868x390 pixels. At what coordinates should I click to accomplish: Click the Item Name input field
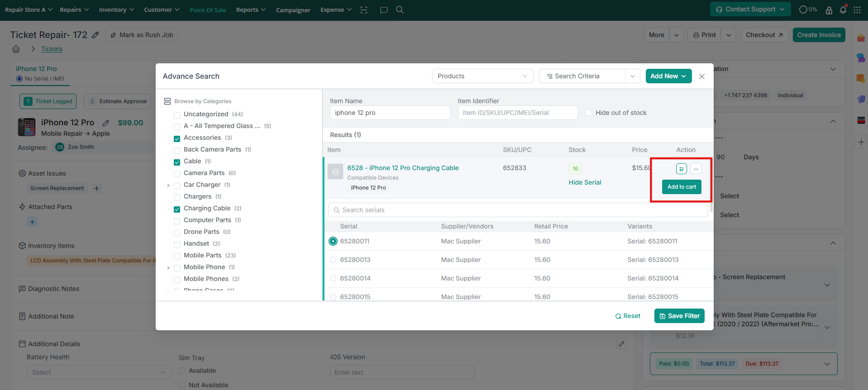click(x=390, y=113)
